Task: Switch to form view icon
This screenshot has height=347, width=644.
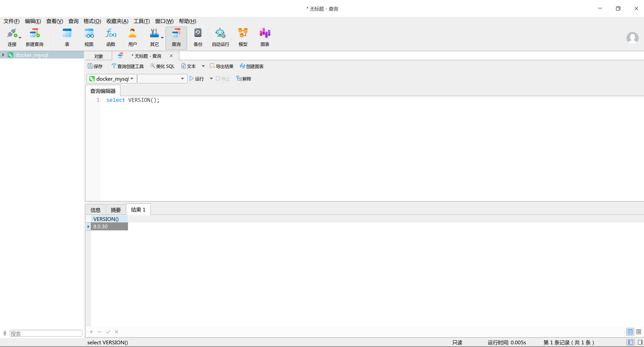Action: (x=639, y=332)
